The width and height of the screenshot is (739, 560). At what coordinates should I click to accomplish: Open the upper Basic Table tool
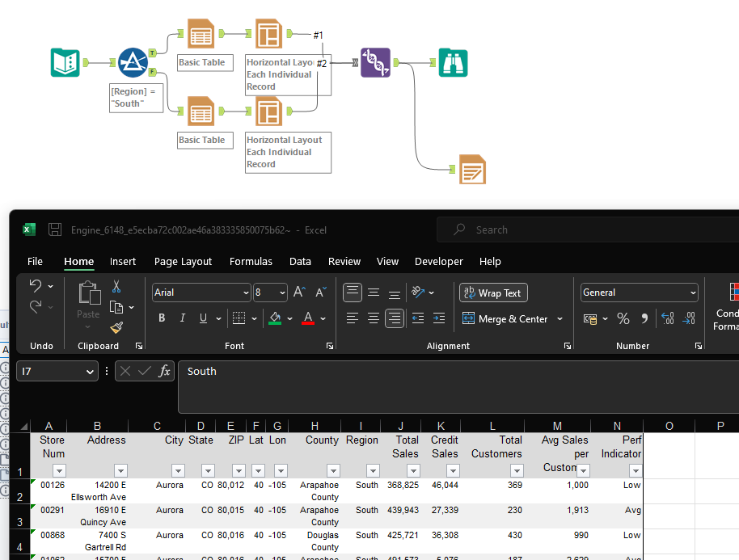pos(200,33)
